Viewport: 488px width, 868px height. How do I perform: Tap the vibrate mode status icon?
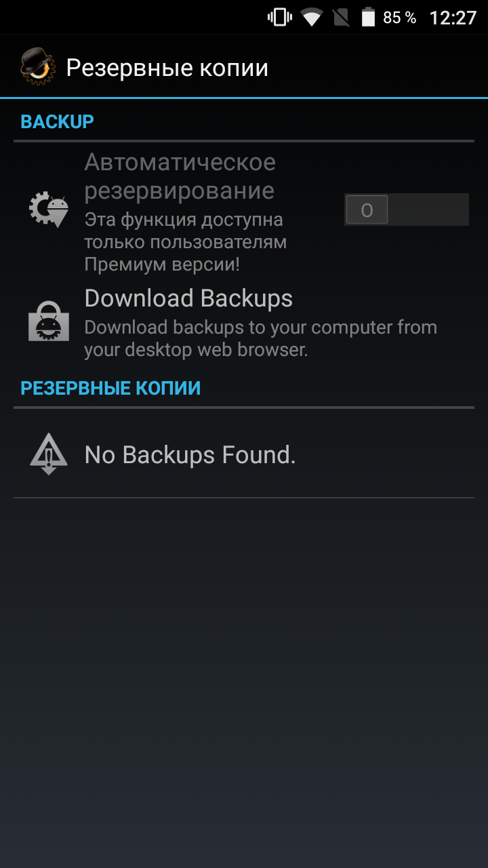tap(279, 18)
